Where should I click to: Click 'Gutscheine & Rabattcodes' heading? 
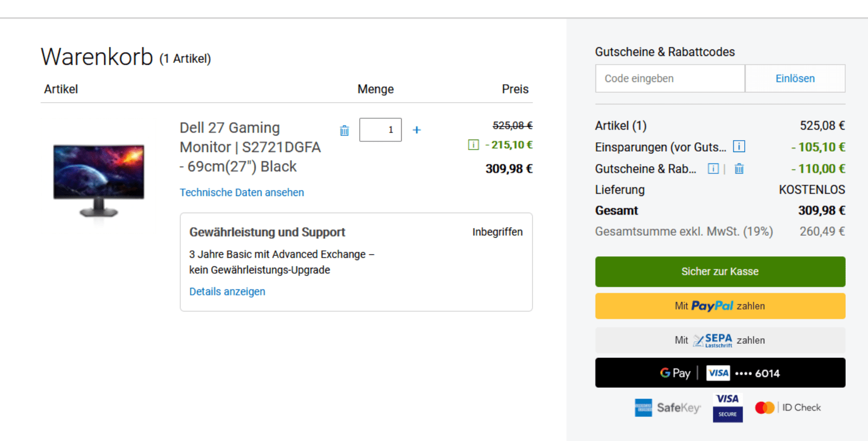click(664, 52)
